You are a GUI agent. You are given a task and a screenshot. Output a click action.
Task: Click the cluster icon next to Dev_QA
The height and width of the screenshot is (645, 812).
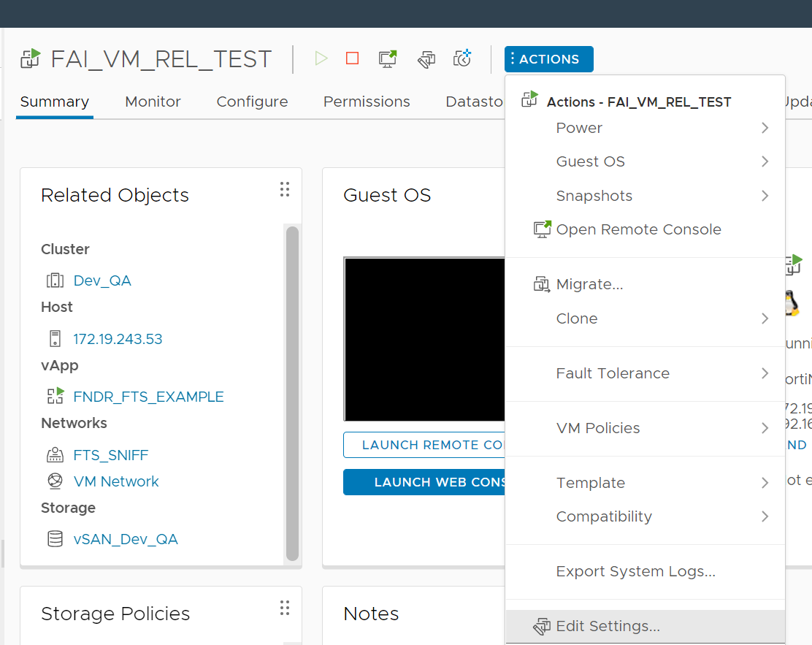(x=54, y=280)
